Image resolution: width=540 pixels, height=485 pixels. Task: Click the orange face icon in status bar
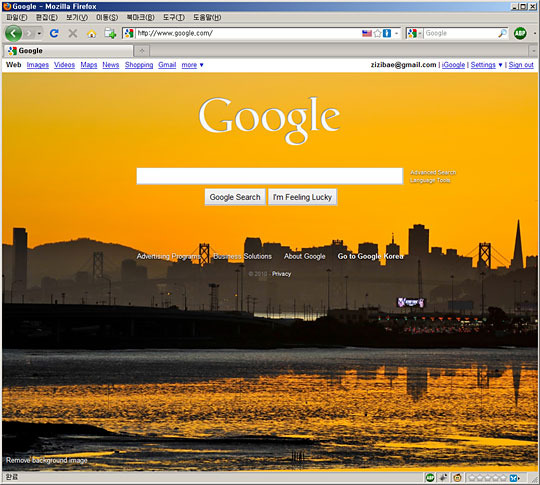[457, 477]
